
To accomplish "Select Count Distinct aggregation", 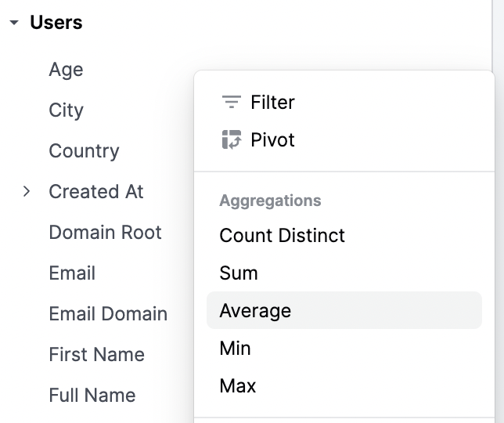I will (x=282, y=236).
